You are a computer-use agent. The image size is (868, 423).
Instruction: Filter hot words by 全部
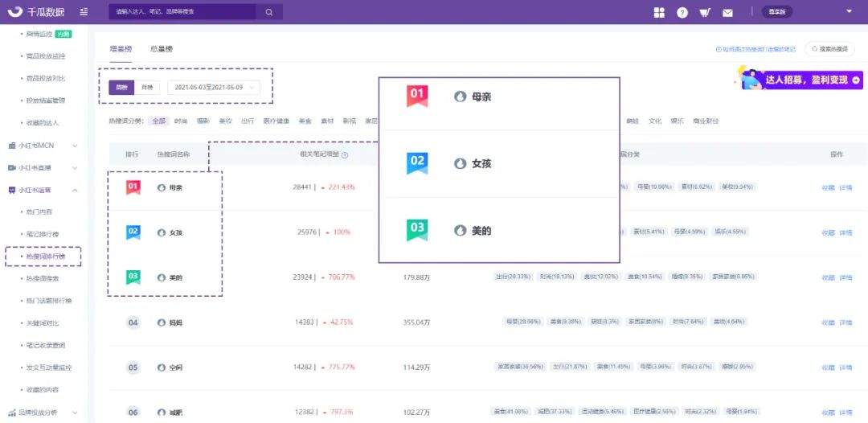(x=159, y=121)
